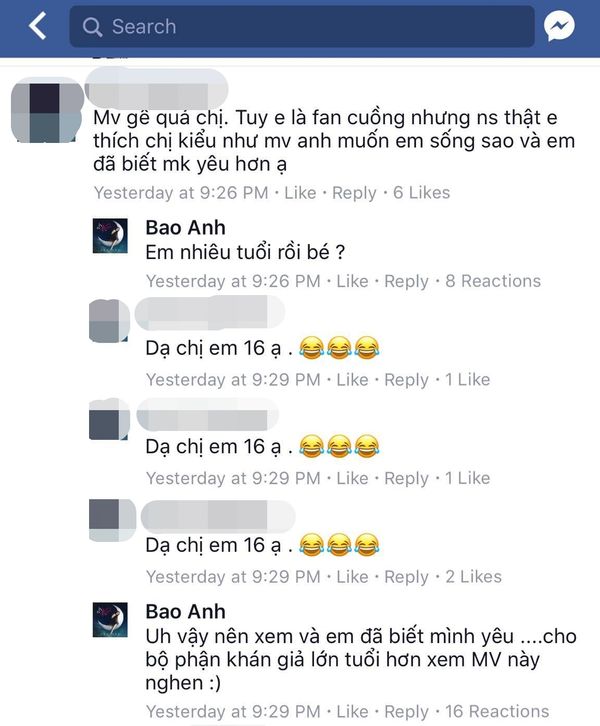Open the Messenger icon
The height and width of the screenshot is (726, 600).
(559, 26)
